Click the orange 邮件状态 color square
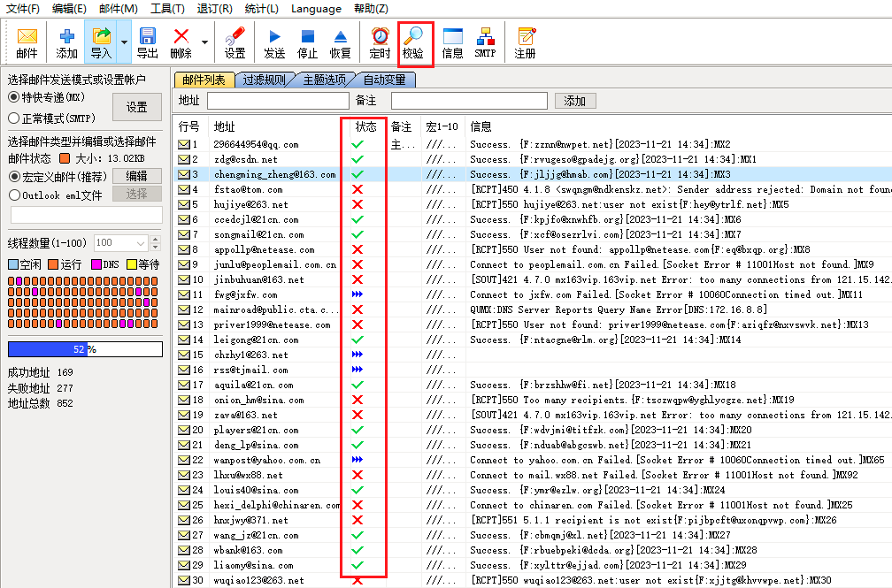Screen dimensions: 892x588 (64, 159)
